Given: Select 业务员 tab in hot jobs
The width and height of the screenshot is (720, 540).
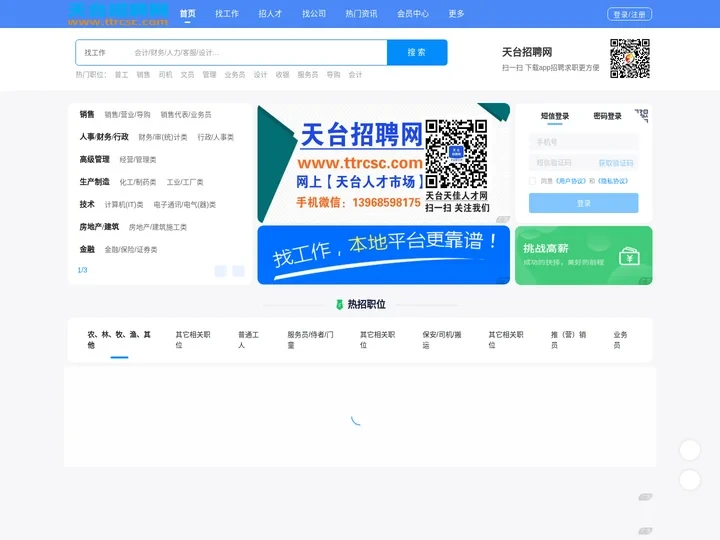Looking at the screenshot, I should click(x=620, y=340).
